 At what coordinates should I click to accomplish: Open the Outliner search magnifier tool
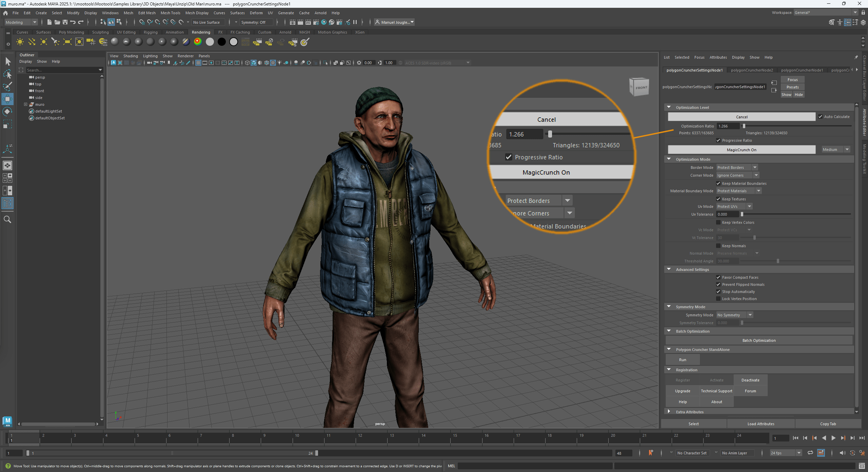(7, 220)
